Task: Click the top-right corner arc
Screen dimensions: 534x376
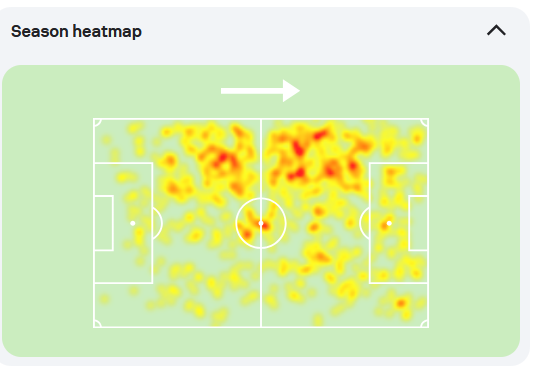Action: pyautogui.click(x=424, y=122)
